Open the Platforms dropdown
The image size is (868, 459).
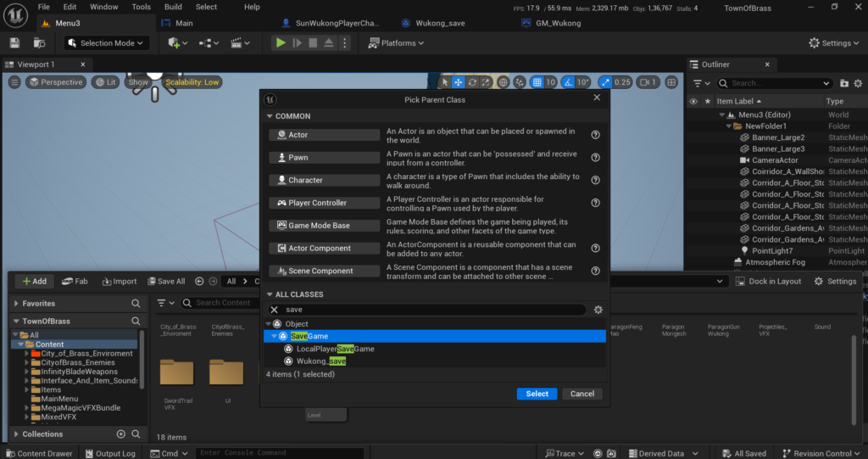pos(397,42)
